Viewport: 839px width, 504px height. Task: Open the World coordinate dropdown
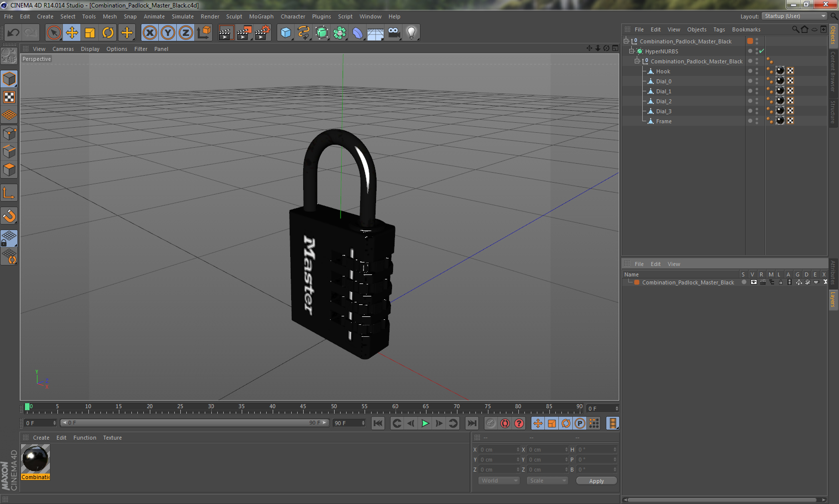click(x=499, y=481)
